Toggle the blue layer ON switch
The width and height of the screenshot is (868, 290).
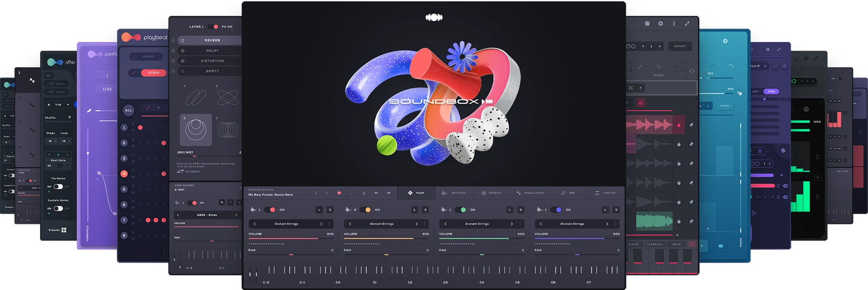pos(556,210)
